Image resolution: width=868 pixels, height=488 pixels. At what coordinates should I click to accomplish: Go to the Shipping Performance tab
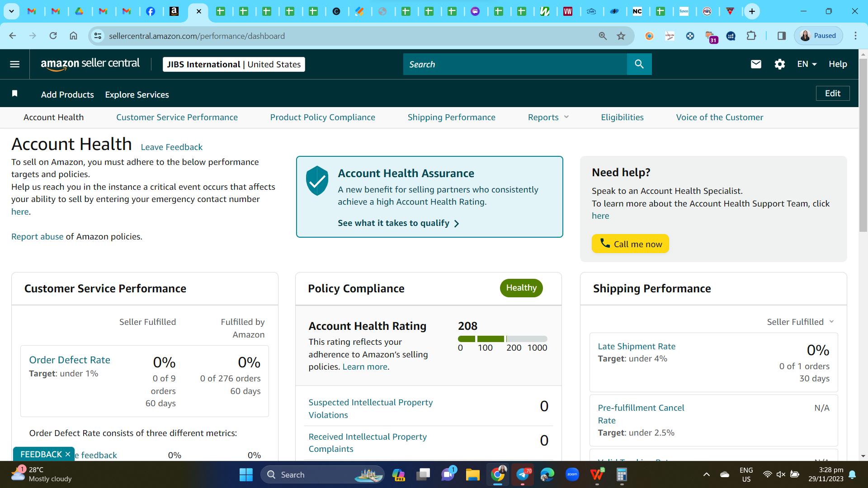(451, 117)
